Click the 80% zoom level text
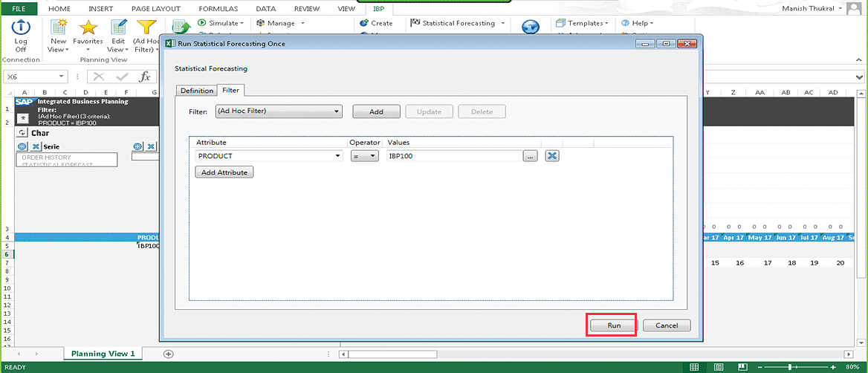Image resolution: width=868 pixels, height=373 pixels. coord(852,368)
